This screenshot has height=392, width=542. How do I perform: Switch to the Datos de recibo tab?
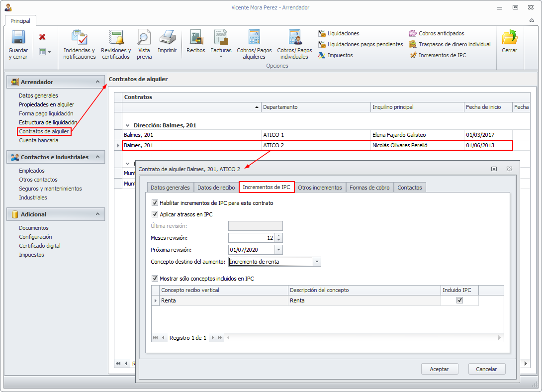pyautogui.click(x=216, y=188)
